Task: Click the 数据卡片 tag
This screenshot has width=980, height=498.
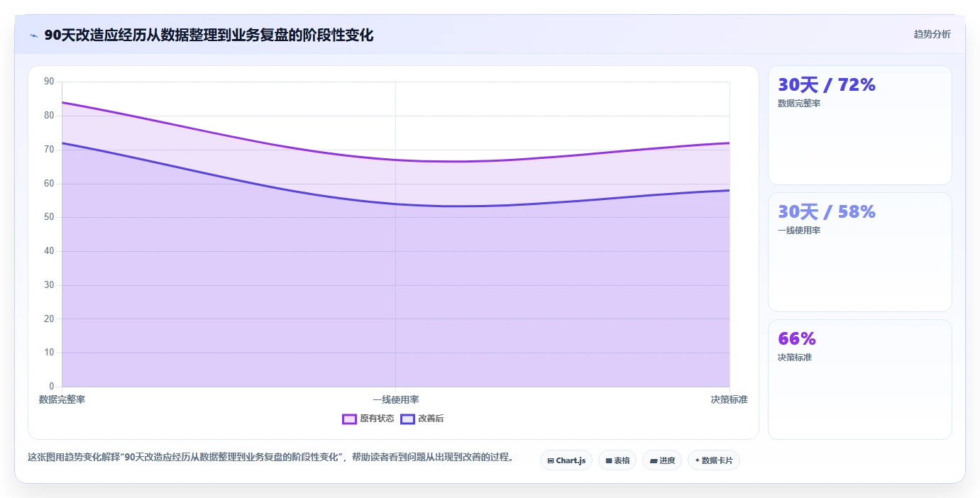Action: click(714, 460)
